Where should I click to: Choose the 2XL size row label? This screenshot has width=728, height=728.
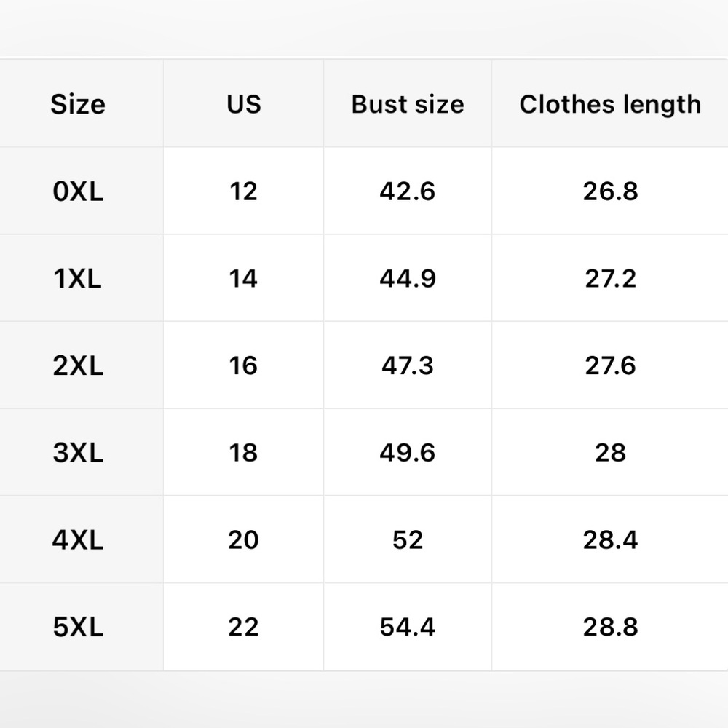78,365
